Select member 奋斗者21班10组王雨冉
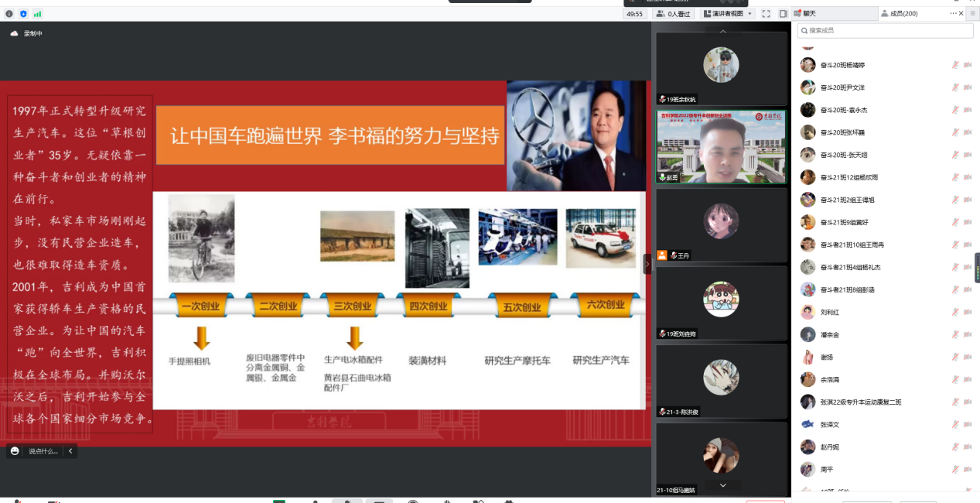 pyautogui.click(x=886, y=245)
